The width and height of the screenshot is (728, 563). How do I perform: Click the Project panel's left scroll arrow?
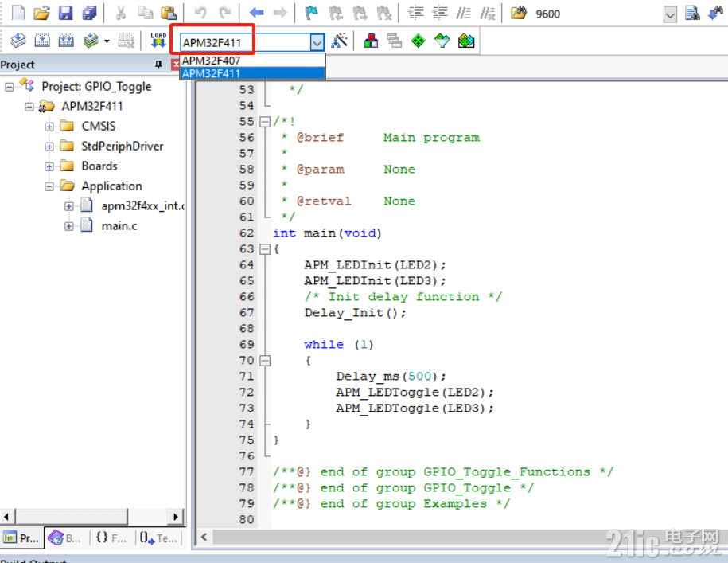(x=7, y=516)
